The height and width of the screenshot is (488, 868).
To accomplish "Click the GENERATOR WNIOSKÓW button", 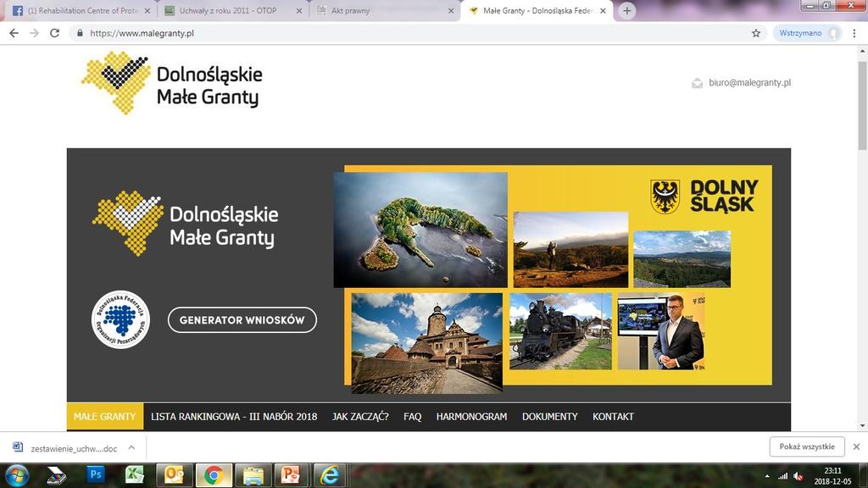I will click(242, 319).
